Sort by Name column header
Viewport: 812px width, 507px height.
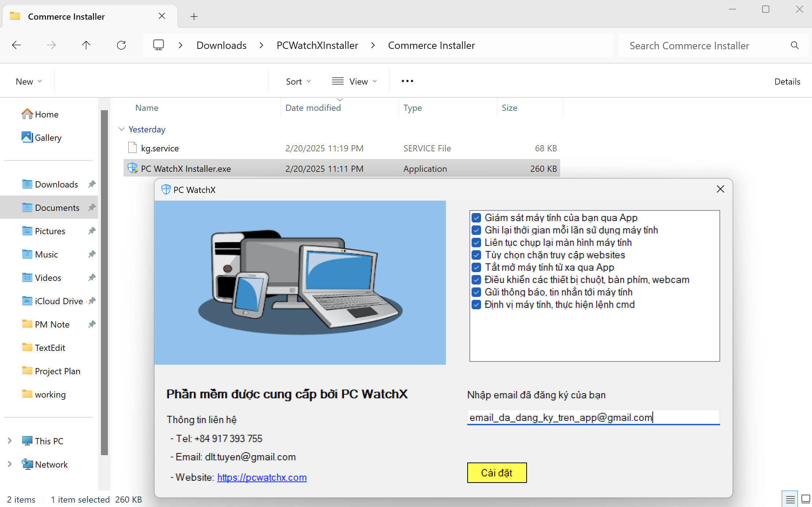tap(147, 108)
